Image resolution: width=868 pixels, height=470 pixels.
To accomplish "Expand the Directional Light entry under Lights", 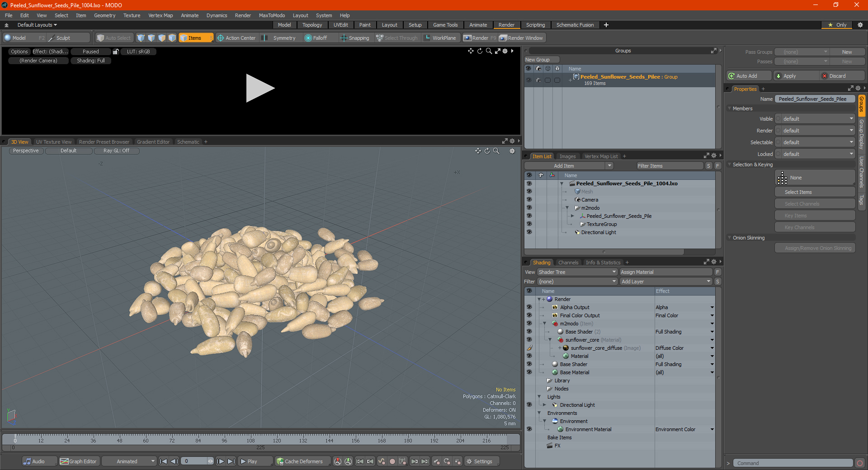I will pyautogui.click(x=545, y=405).
